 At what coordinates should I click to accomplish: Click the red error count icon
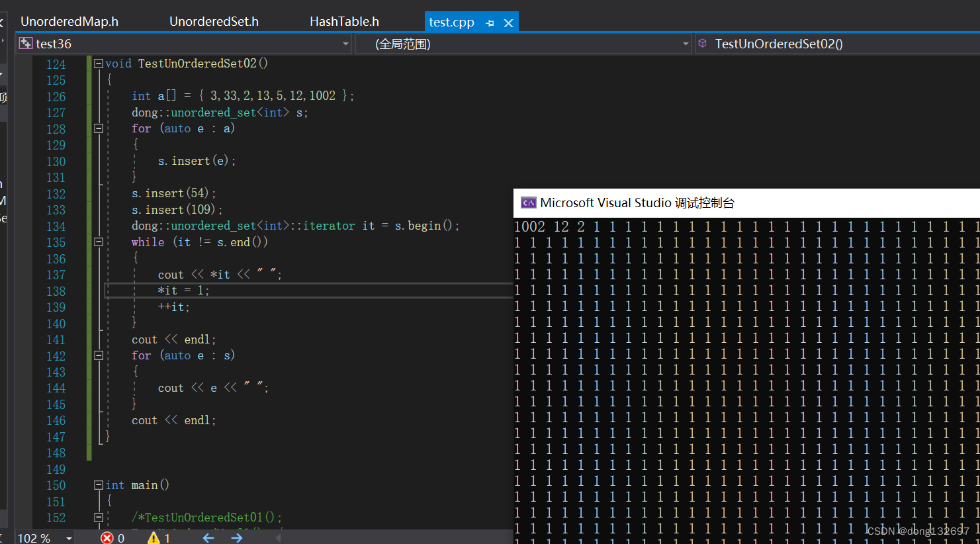click(107, 538)
